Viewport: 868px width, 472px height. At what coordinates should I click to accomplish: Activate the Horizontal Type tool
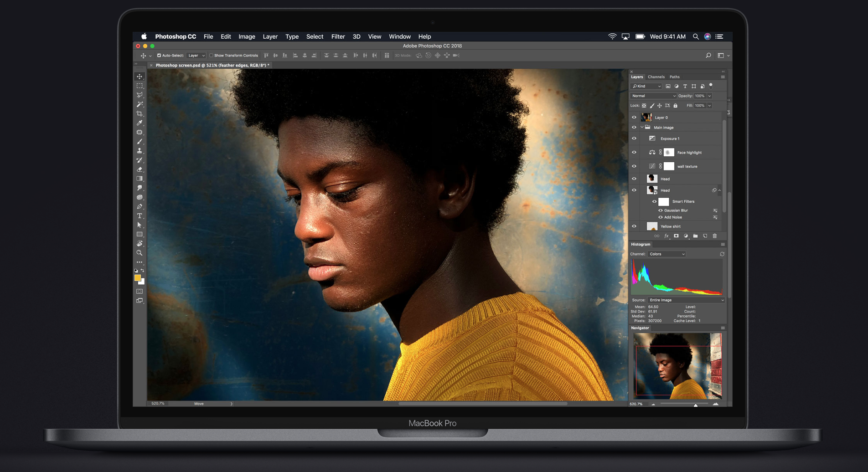[x=139, y=216]
